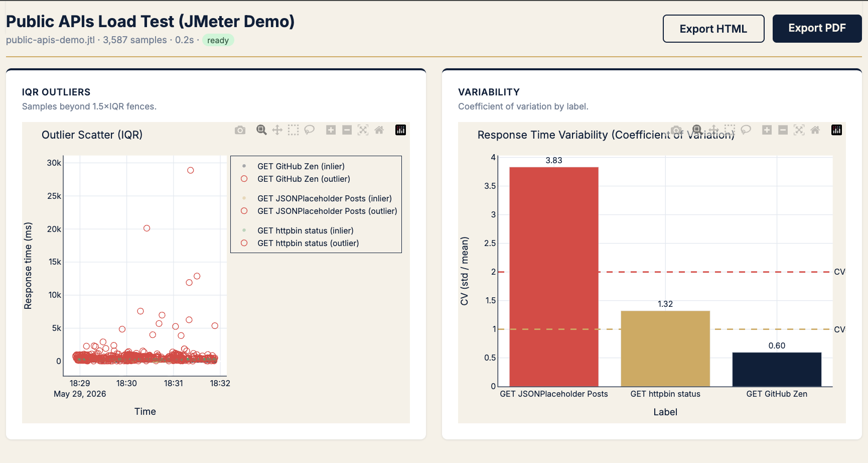Click 'GET httpbin status' x-axis label
This screenshot has width=868, height=463.
(665, 394)
